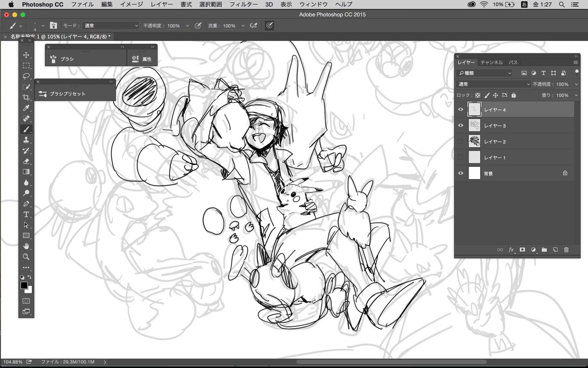This screenshot has height=368, width=588.
Task: Create a new layer
Action: coord(555,250)
